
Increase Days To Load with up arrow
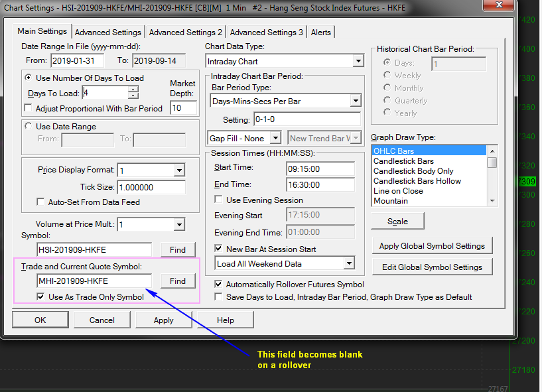click(133, 89)
